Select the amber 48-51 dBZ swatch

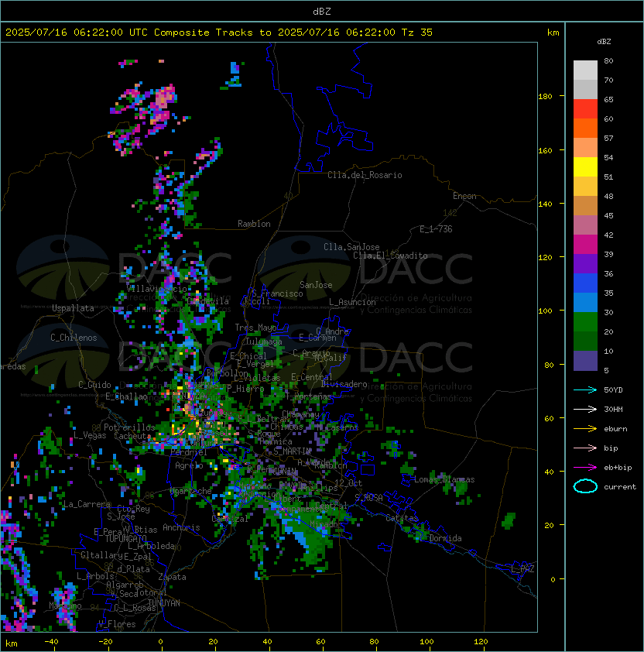click(585, 187)
